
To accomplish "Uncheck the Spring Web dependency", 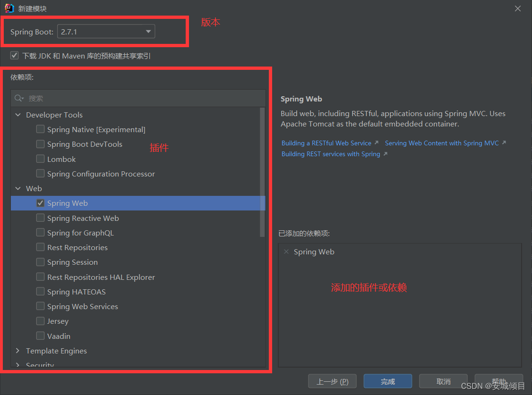I will [x=40, y=203].
